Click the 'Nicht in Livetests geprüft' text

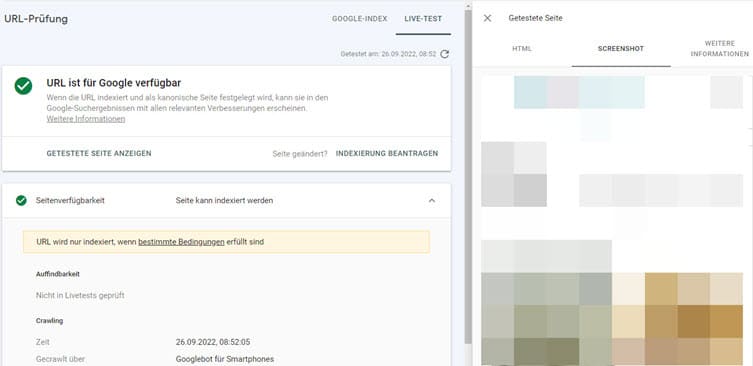point(80,295)
